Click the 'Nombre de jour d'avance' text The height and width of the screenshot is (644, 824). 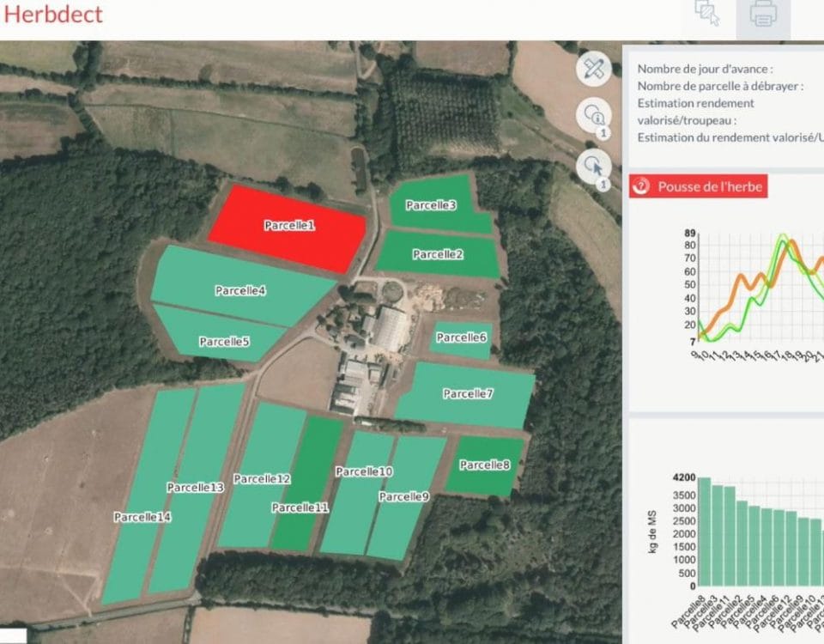(705, 69)
